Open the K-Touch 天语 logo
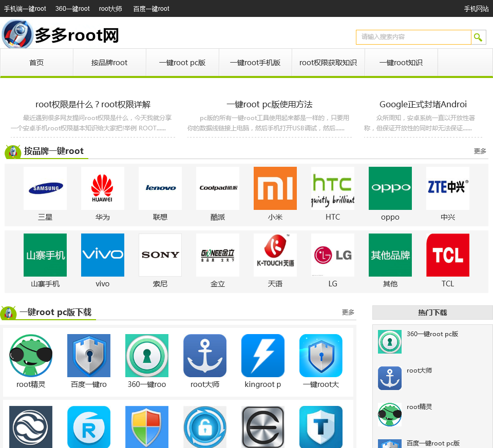The height and width of the screenshot is (448, 493). point(275,255)
